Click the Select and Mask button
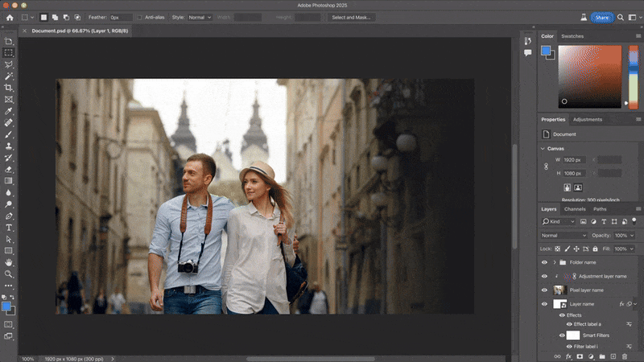644x362 pixels. (x=353, y=17)
